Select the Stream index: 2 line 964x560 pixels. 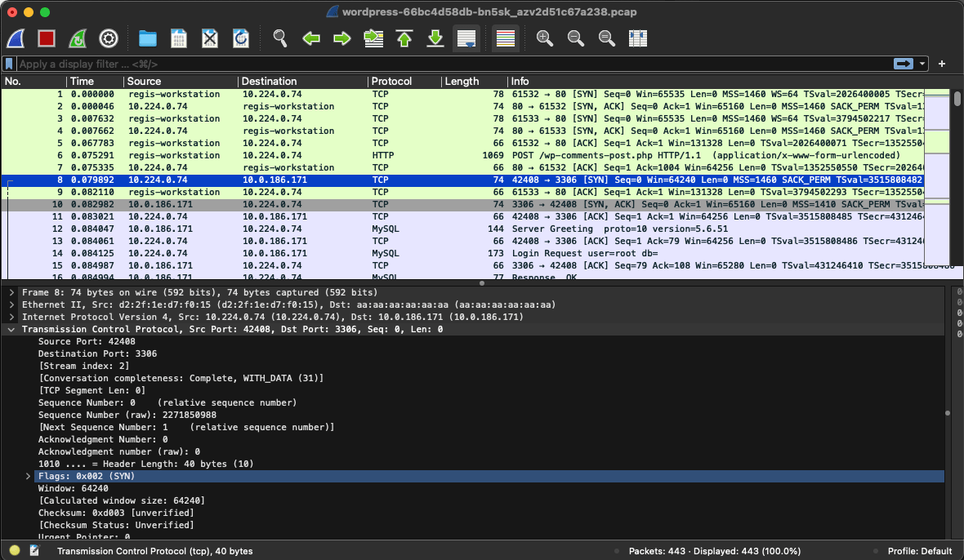click(x=83, y=366)
